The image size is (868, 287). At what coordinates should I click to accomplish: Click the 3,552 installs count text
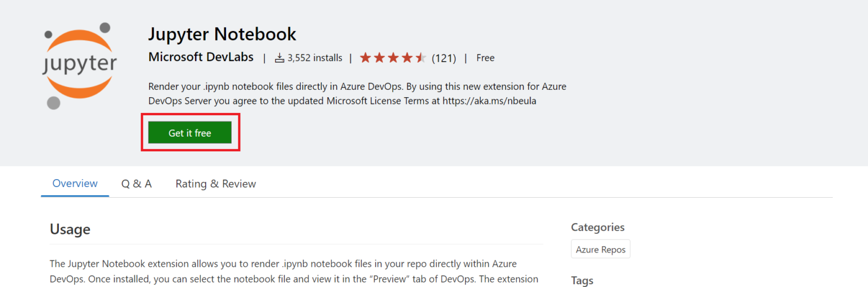[x=315, y=58]
